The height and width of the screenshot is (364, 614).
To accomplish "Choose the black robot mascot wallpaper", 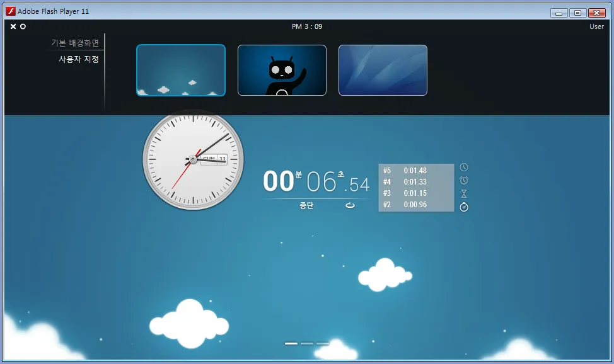I will pos(282,70).
